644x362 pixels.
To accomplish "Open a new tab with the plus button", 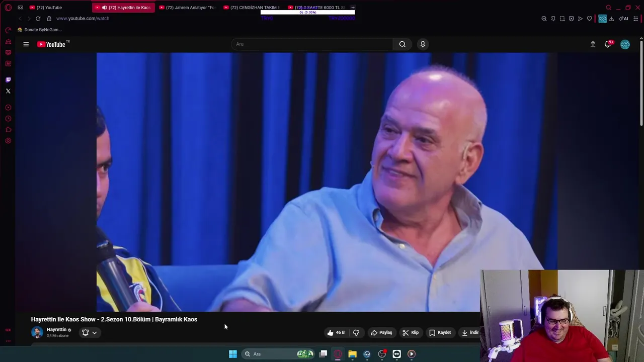I will [x=353, y=8].
